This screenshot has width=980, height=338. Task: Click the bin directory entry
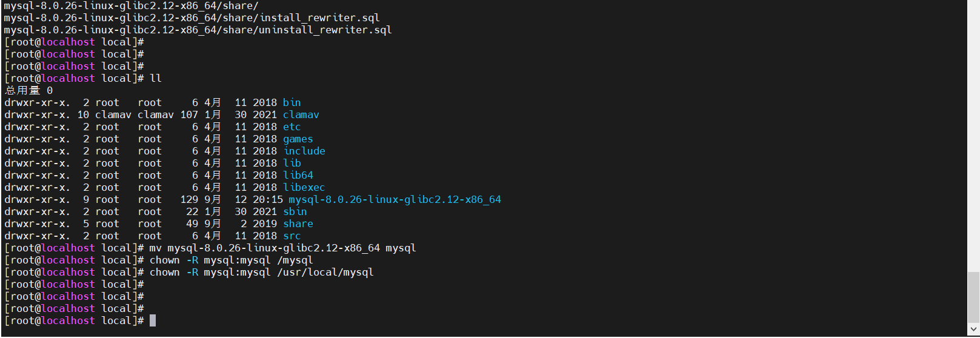point(292,102)
